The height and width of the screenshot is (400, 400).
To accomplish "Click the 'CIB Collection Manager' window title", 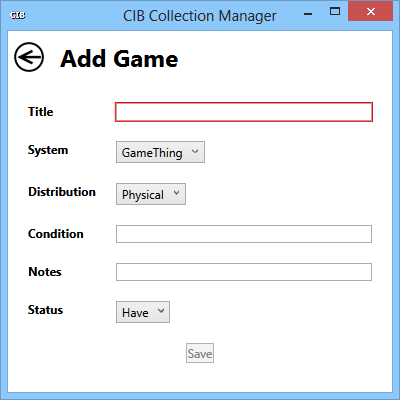I will click(200, 16).
